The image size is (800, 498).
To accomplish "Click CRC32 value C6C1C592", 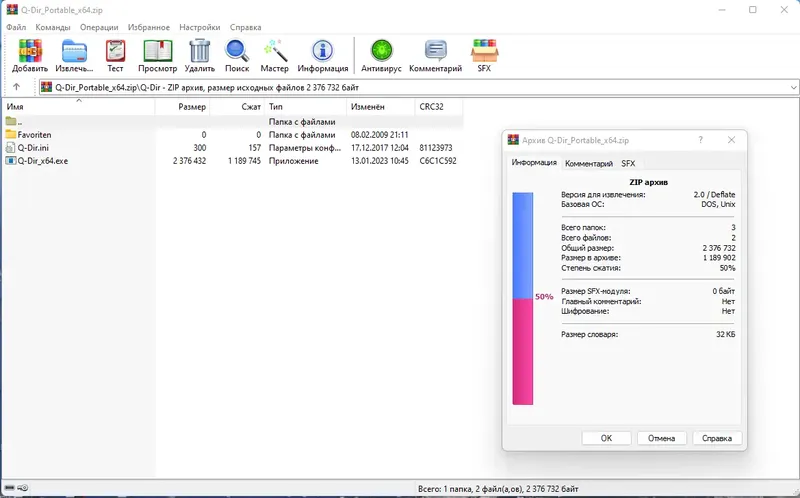I will [438, 161].
